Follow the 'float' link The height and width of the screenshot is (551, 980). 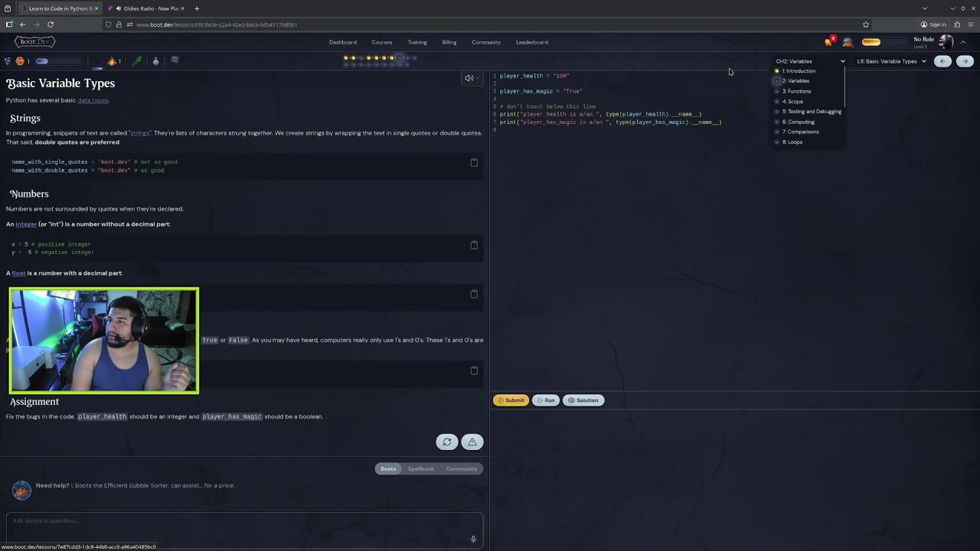[x=18, y=273]
